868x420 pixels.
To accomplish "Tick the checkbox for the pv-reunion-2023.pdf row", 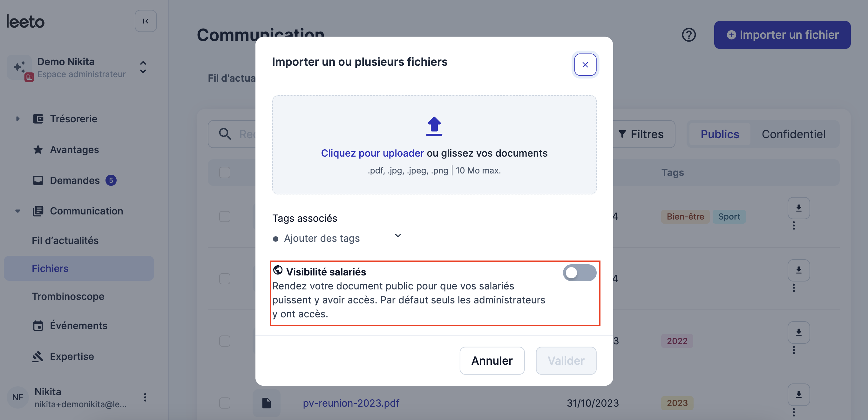I will 225,403.
